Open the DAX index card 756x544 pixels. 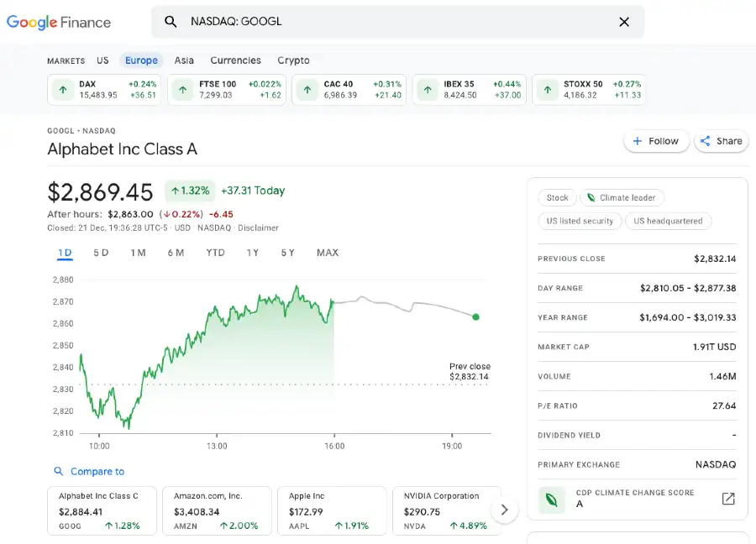click(104, 90)
